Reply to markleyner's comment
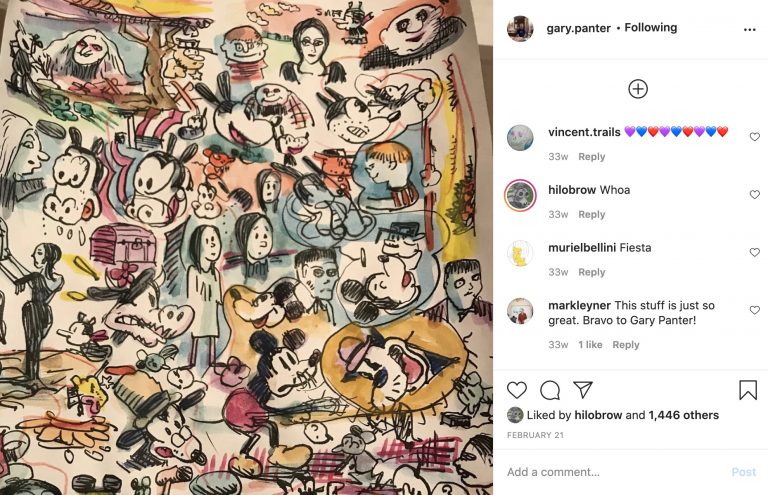 click(626, 345)
